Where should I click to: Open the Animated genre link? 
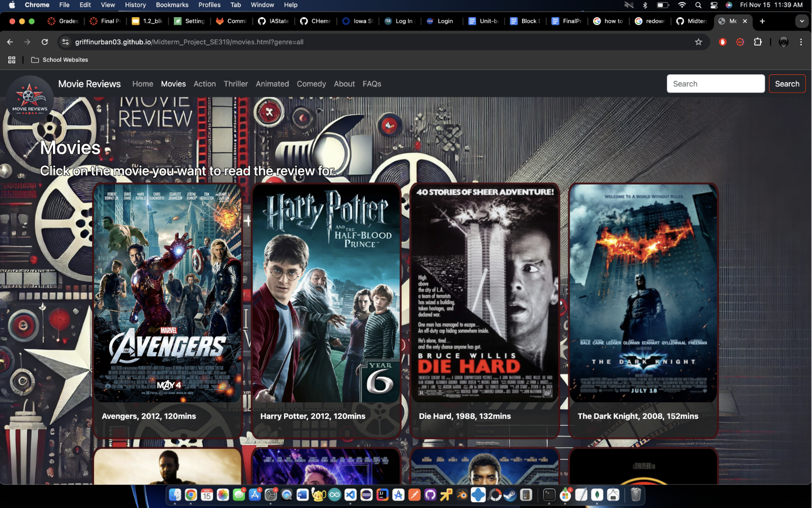[x=272, y=84]
